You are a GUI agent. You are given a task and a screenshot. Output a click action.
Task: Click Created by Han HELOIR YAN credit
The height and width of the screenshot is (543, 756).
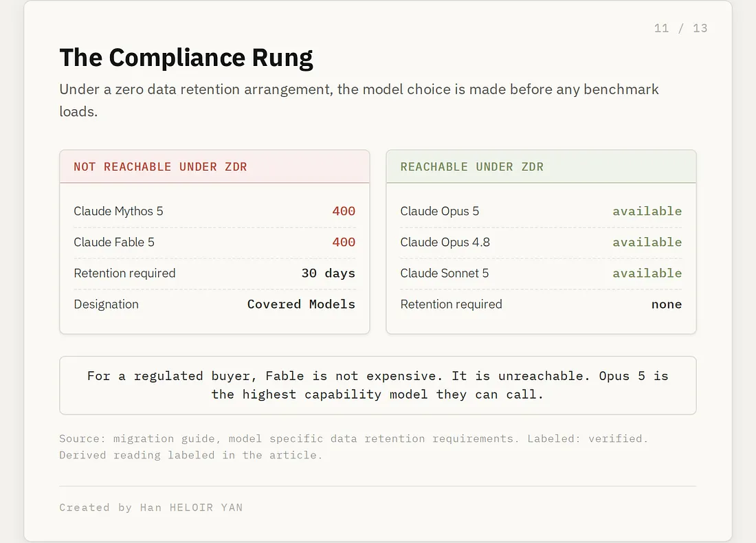pos(151,507)
